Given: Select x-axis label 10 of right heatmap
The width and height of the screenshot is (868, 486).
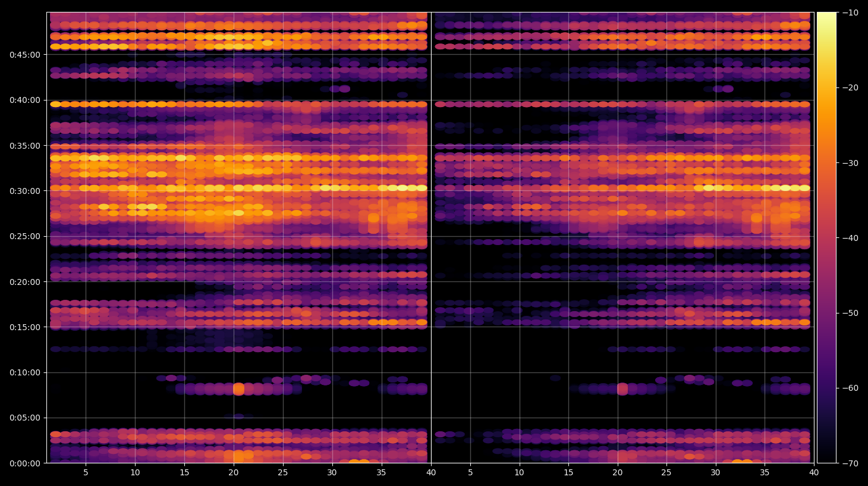Looking at the screenshot, I should [520, 473].
